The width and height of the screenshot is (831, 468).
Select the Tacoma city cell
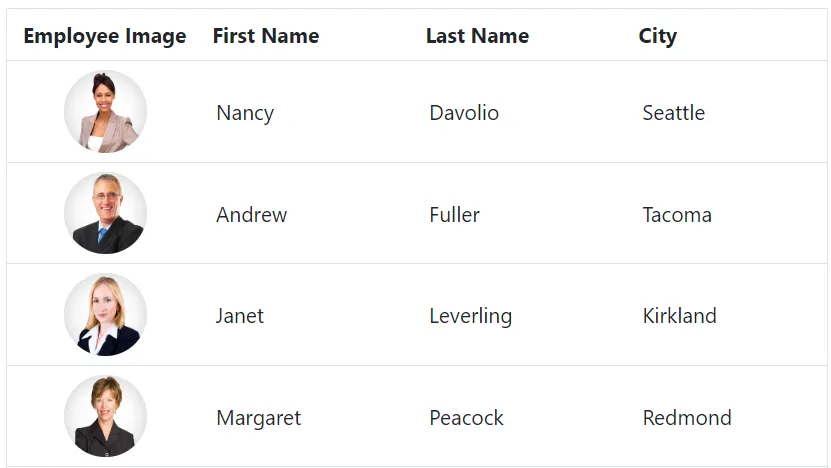[x=677, y=215]
